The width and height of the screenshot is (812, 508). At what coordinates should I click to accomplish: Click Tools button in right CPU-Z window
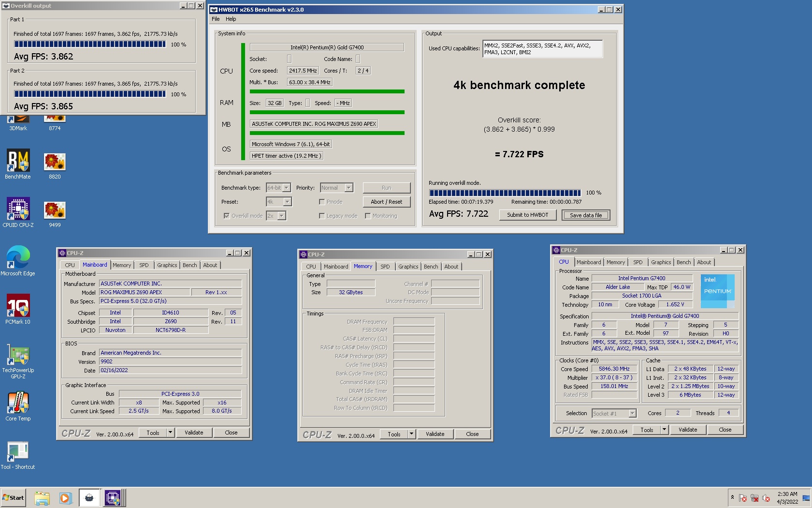pos(647,430)
